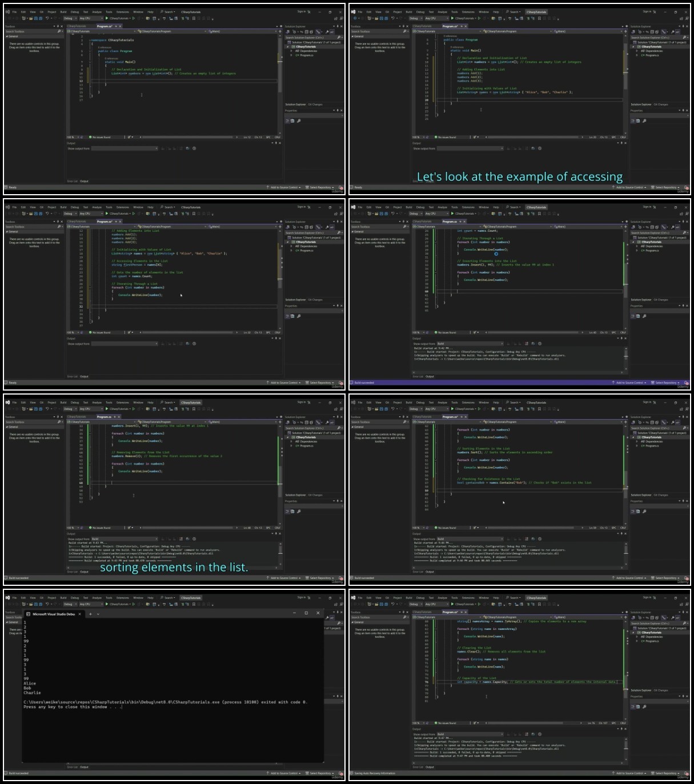Image resolution: width=694 pixels, height=784 pixels.
Task: Toggle Output word wrap icon, top-left frame
Action: tap(188, 148)
